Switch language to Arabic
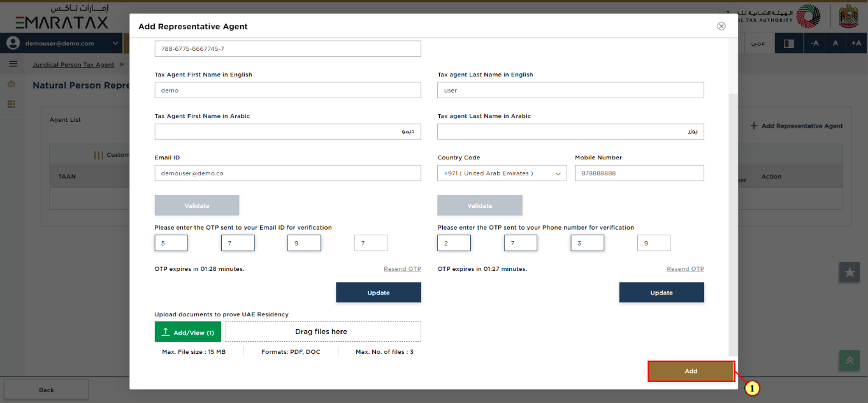The width and height of the screenshot is (868, 403). (x=758, y=43)
